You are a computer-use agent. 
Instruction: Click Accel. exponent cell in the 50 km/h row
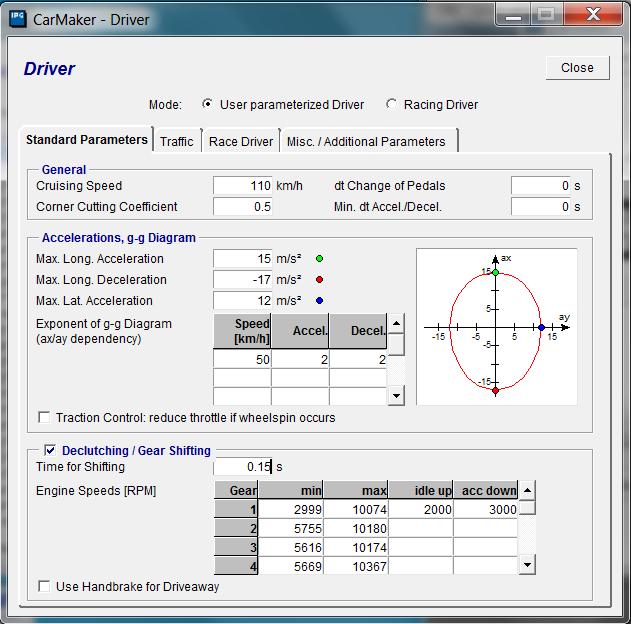300,359
